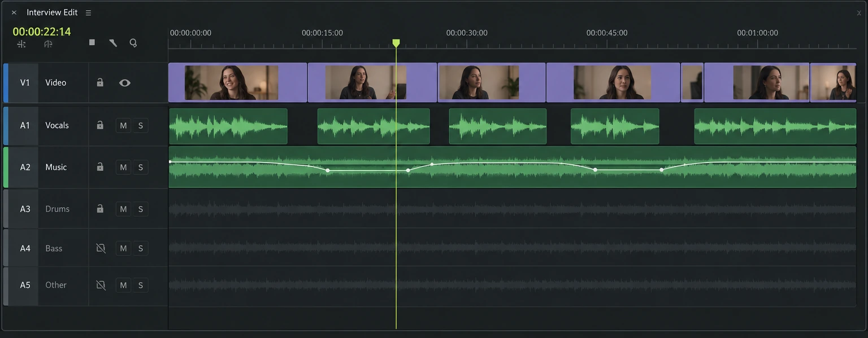Select the second Vocals audio clip
The height and width of the screenshot is (338, 868).
click(374, 126)
